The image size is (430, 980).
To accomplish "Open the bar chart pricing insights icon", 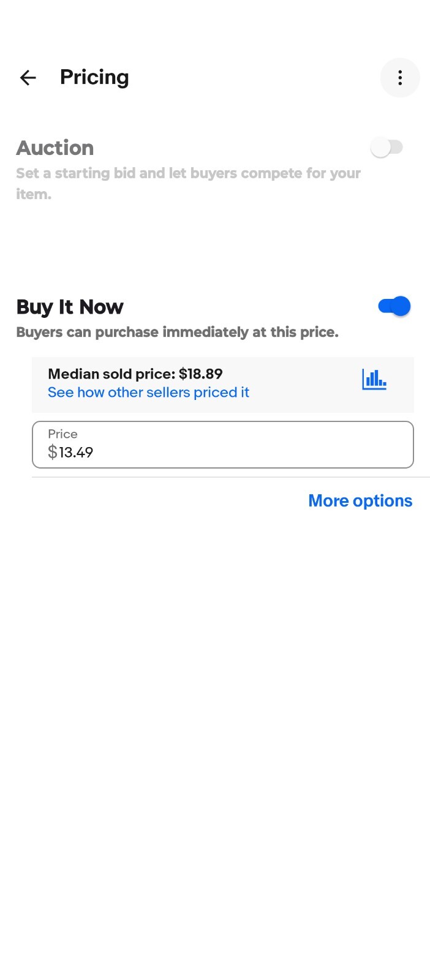I will coord(374,380).
